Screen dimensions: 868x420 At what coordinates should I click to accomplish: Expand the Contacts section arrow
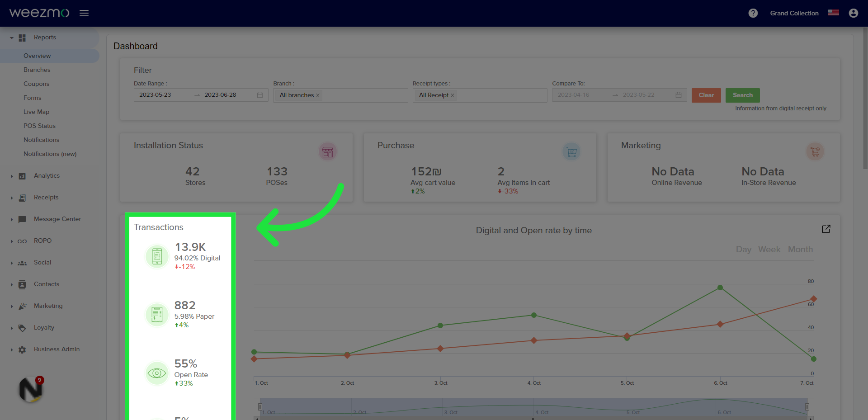click(12, 285)
